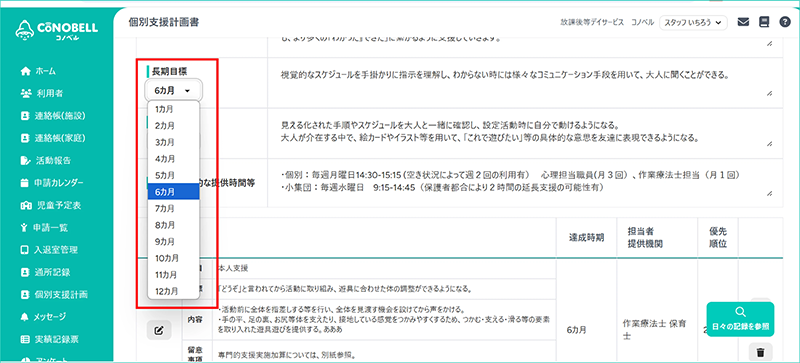The width and height of the screenshot is (800, 363).
Task: Select 12カ月 from the dropdown list
Action: tap(173, 291)
